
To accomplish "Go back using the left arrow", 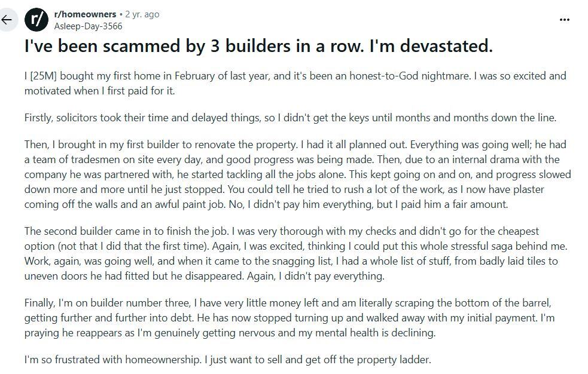I will (7, 20).
